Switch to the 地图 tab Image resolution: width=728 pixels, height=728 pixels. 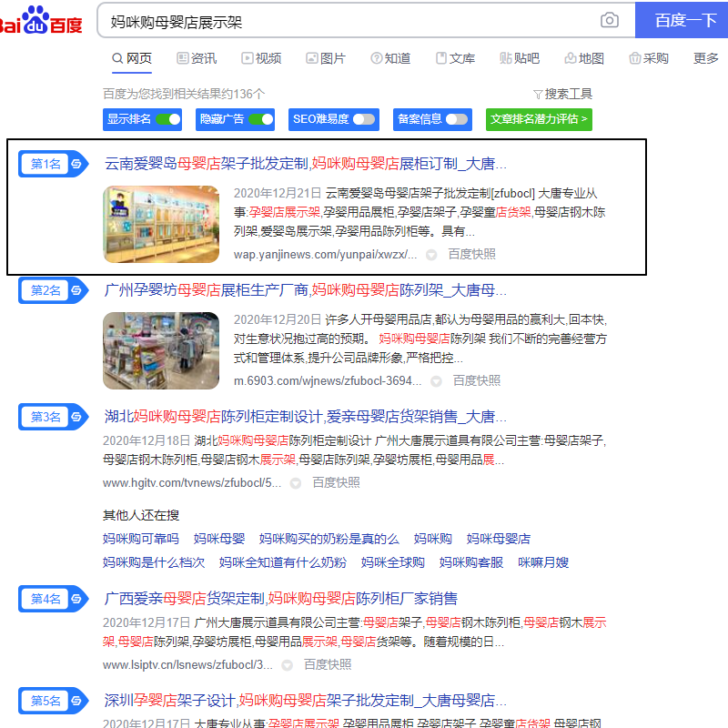click(584, 58)
